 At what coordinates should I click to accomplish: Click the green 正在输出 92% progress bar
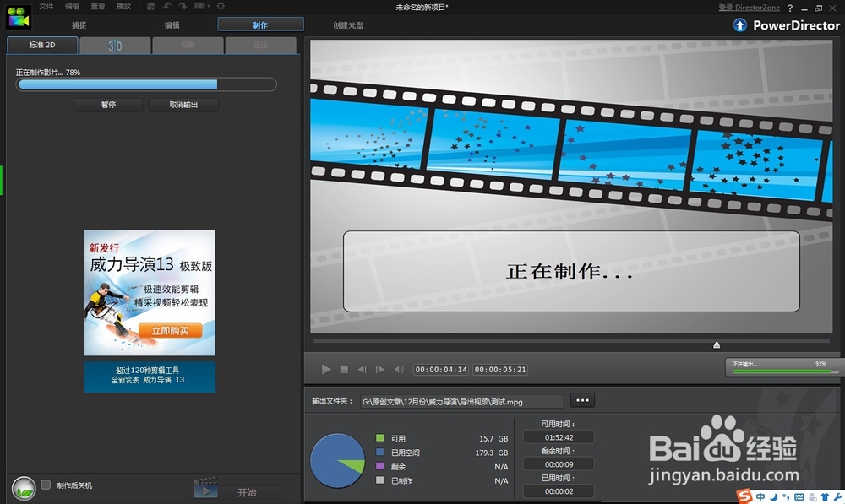click(x=785, y=371)
